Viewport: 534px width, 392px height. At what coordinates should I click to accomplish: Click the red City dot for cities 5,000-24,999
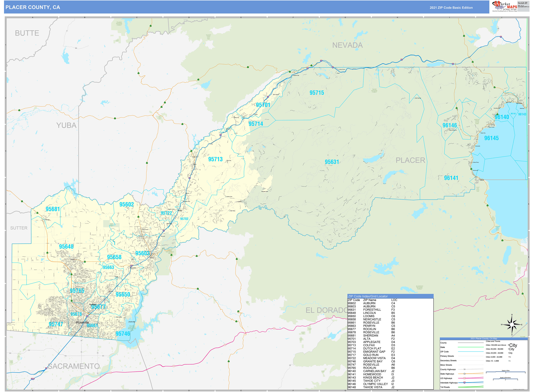coord(508,357)
